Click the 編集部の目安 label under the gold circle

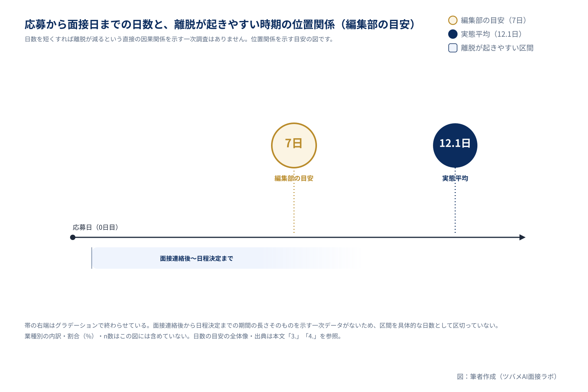pyautogui.click(x=294, y=178)
